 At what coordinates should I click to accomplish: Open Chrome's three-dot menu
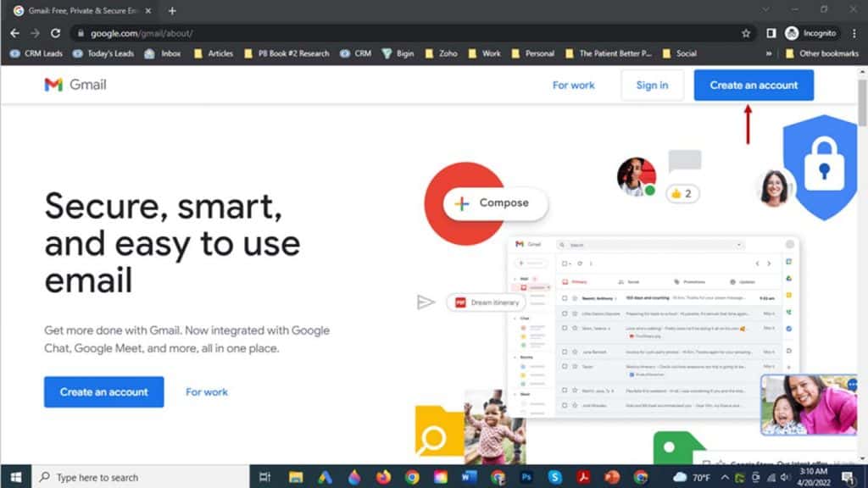854,33
